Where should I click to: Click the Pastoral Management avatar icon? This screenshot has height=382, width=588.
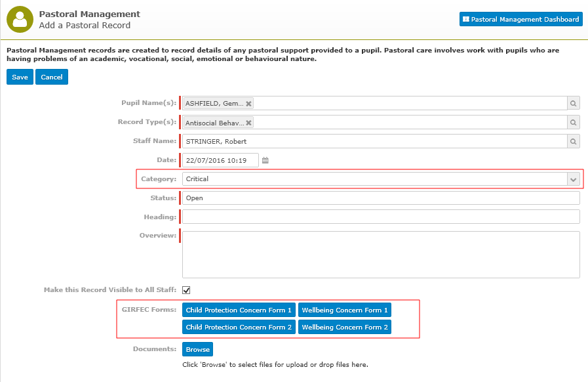pos(20,19)
